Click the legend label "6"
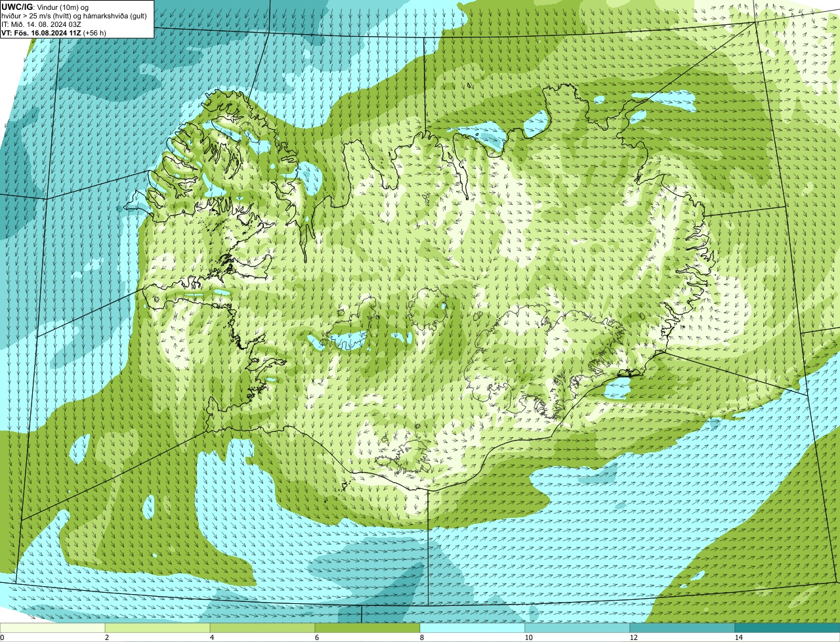 [316, 637]
